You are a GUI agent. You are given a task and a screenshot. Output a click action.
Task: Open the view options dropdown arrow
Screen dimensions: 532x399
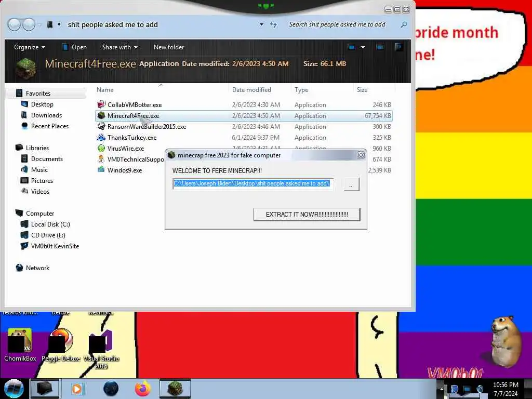[363, 47]
